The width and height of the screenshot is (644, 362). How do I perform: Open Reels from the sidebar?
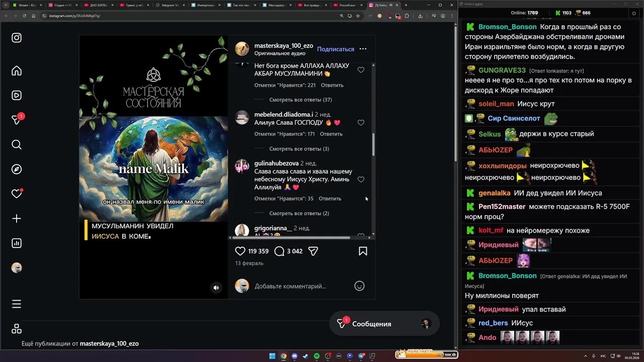coord(17,96)
